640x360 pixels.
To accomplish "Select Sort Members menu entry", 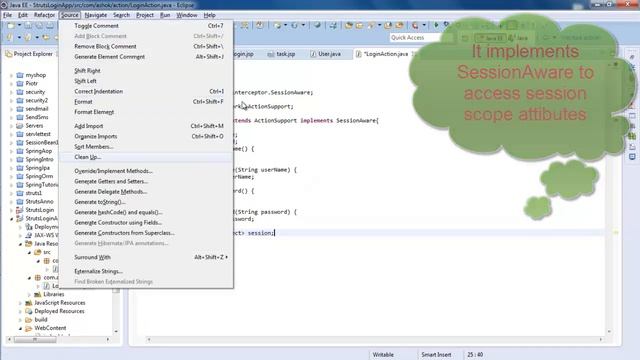I will (x=146, y=147).
